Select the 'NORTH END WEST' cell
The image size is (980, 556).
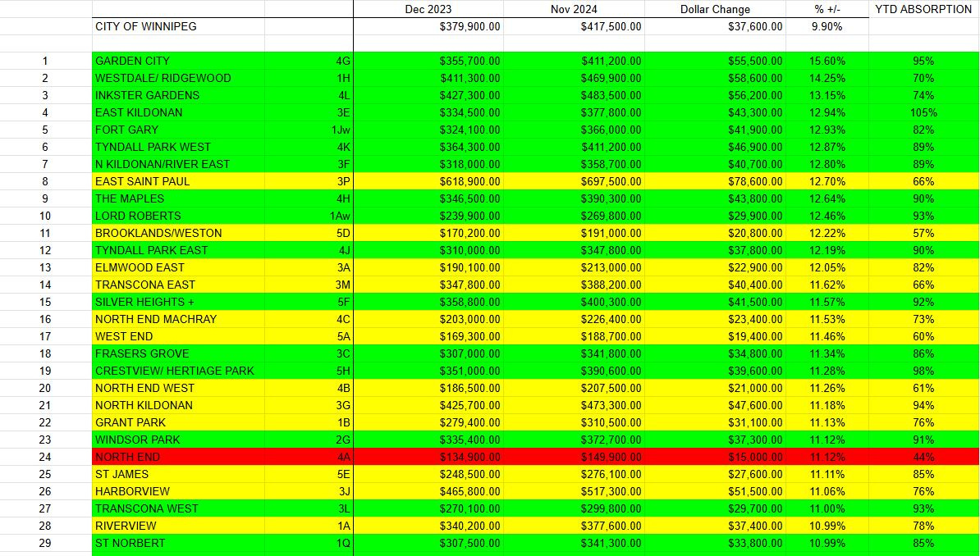tap(178, 388)
